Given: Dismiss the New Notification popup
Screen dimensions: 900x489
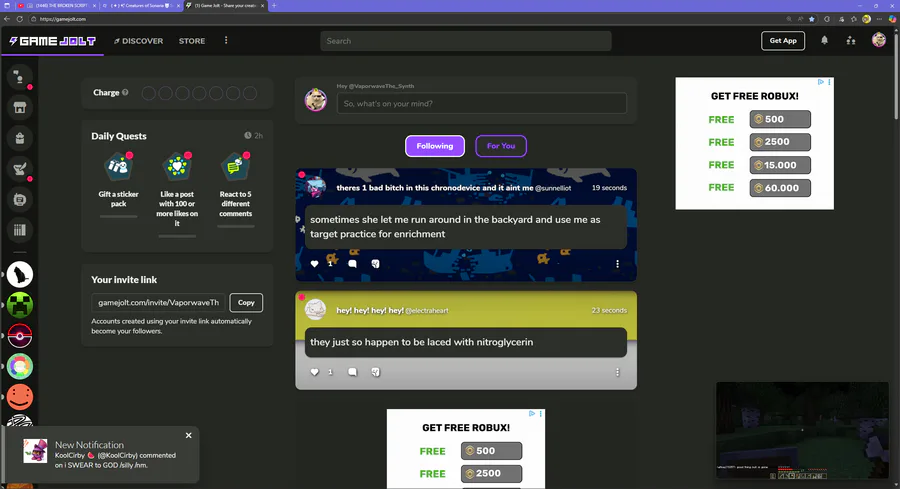Looking at the screenshot, I should pyautogui.click(x=188, y=436).
